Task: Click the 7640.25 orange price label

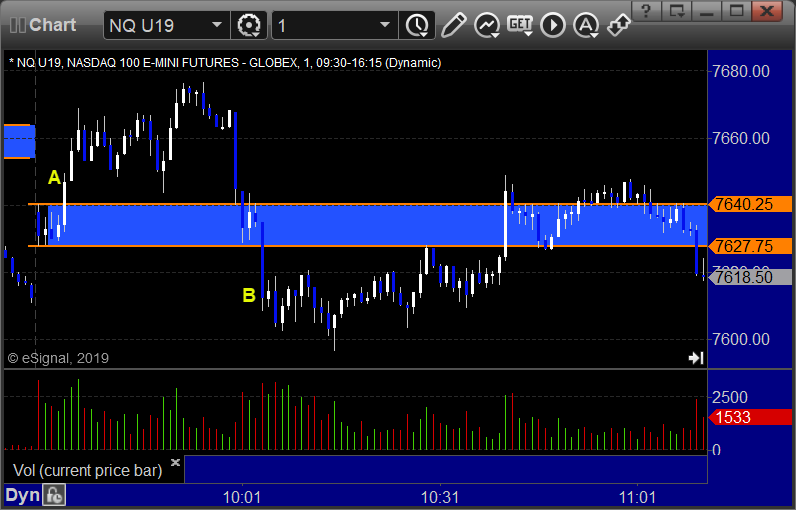Action: pyautogui.click(x=750, y=204)
